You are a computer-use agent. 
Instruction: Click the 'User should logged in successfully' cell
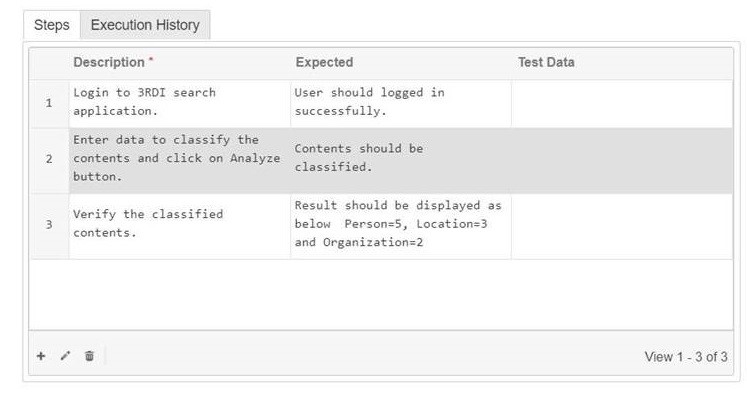click(x=401, y=103)
